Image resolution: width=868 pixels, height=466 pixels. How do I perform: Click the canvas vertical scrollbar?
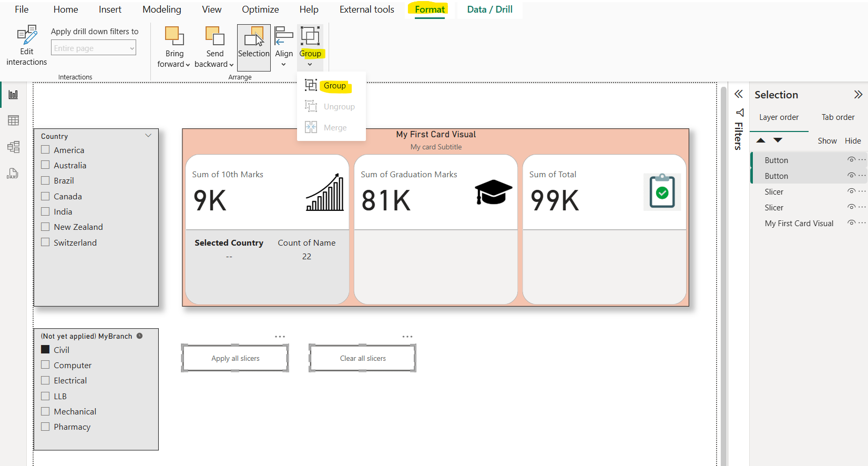[x=723, y=263]
